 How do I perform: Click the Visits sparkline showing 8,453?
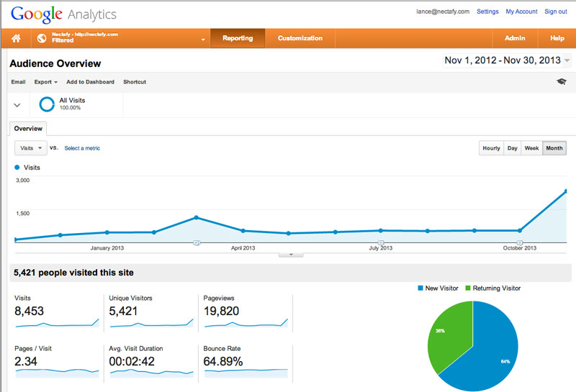(x=58, y=323)
